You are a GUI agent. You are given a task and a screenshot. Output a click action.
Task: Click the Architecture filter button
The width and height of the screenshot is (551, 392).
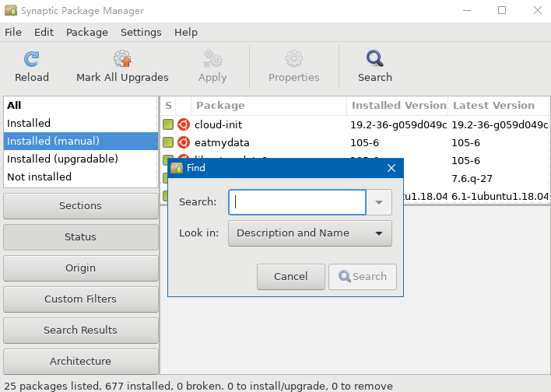[80, 362]
